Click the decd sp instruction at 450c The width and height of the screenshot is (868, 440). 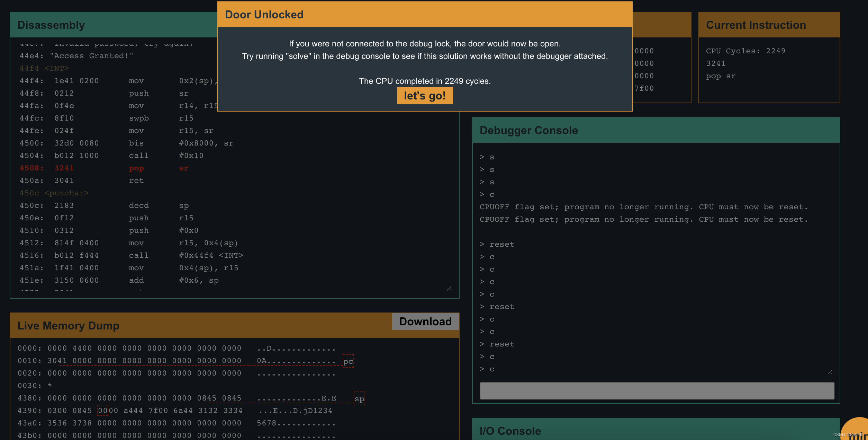point(104,205)
